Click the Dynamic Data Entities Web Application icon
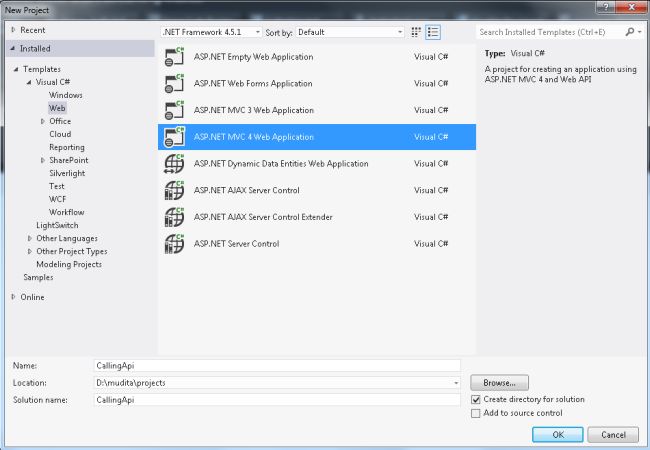This screenshot has height=450, width=650. [174, 164]
